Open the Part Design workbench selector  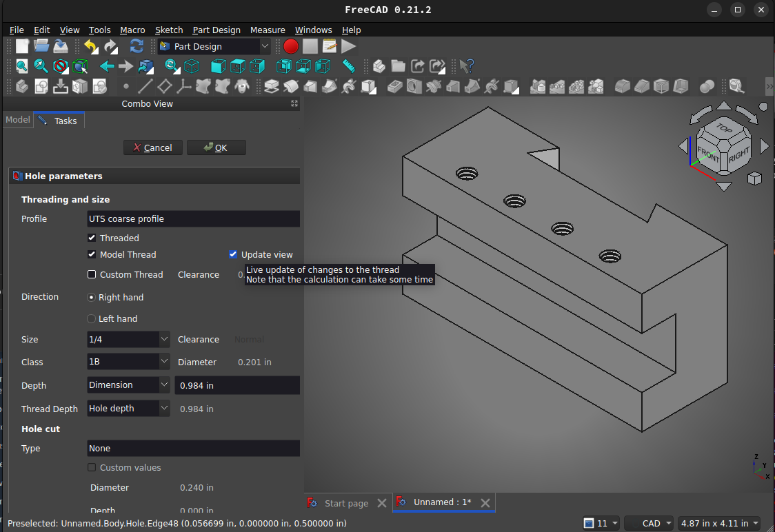pyautogui.click(x=214, y=46)
